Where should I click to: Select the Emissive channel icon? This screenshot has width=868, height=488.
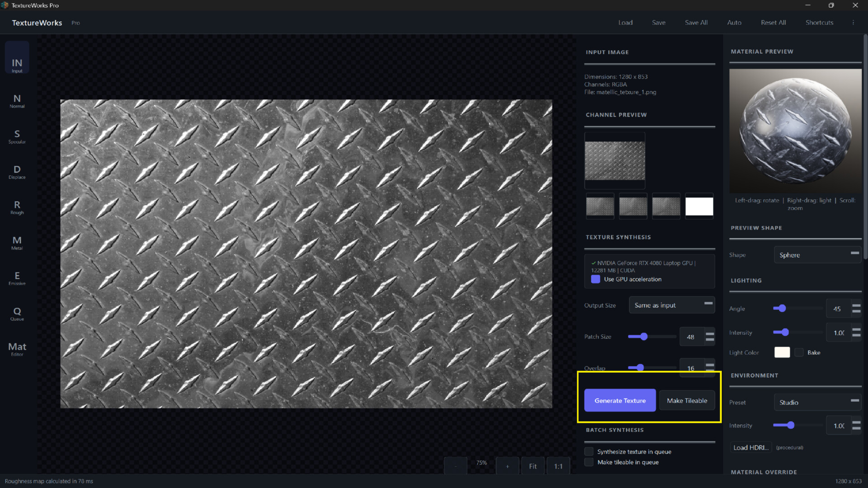click(x=17, y=278)
